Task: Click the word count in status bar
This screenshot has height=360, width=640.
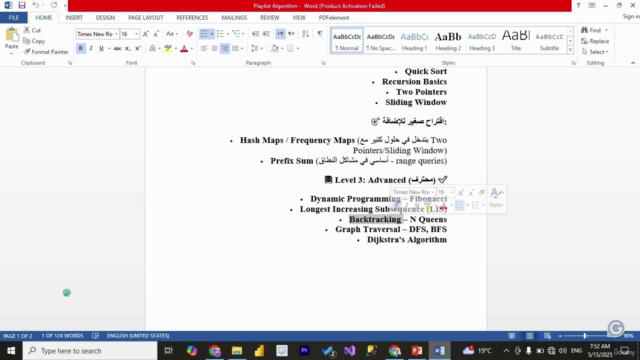Action: pyautogui.click(x=62, y=336)
